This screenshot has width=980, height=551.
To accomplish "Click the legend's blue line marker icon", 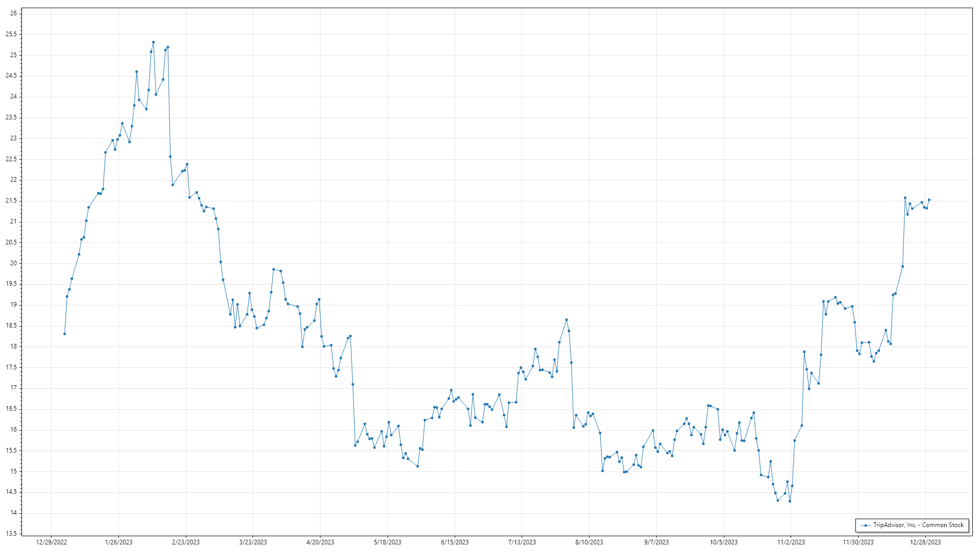I will (866, 525).
